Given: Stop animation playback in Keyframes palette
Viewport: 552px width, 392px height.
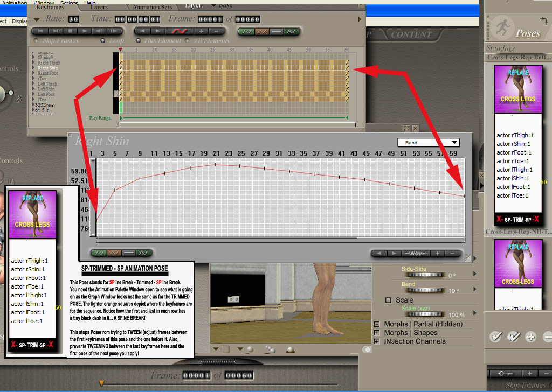Looking at the screenshot, I should pyautogui.click(x=70, y=31).
